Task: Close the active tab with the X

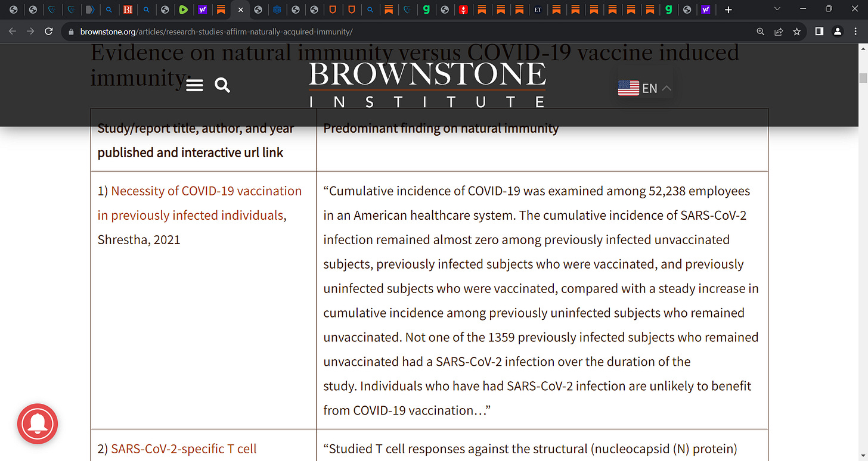Action: coord(240,10)
